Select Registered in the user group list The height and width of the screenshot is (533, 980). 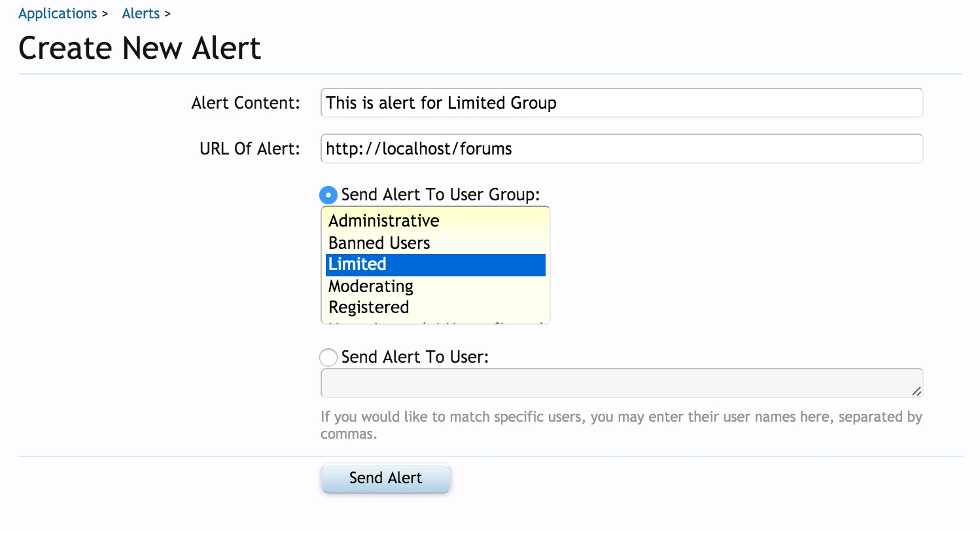[436, 307]
